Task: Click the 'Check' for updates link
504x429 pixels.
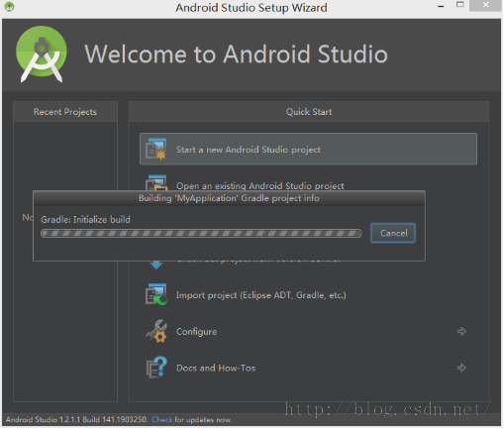Action: click(x=161, y=420)
